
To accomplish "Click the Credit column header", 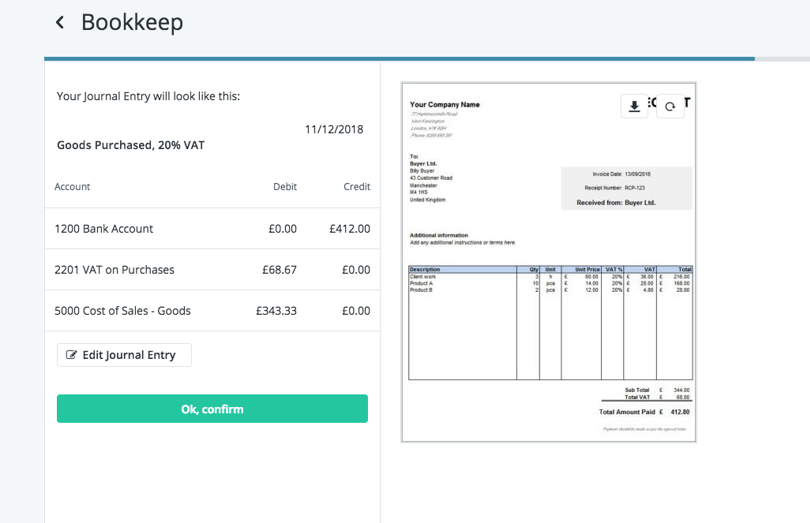I will tap(357, 187).
